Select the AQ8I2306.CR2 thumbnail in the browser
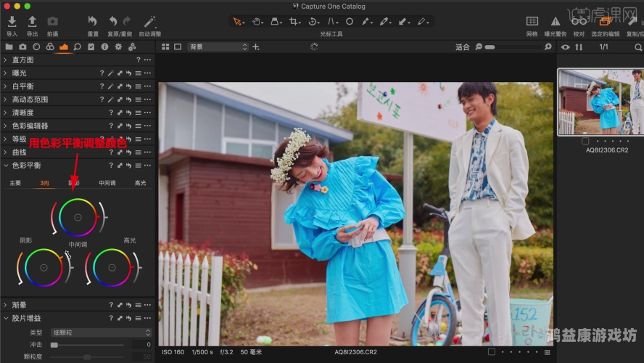The image size is (644, 363). [x=599, y=102]
